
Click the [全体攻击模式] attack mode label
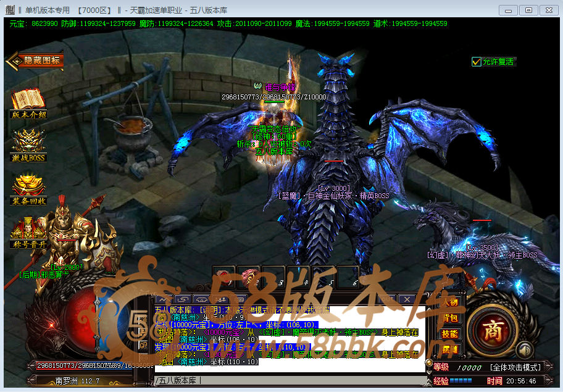click(x=515, y=367)
